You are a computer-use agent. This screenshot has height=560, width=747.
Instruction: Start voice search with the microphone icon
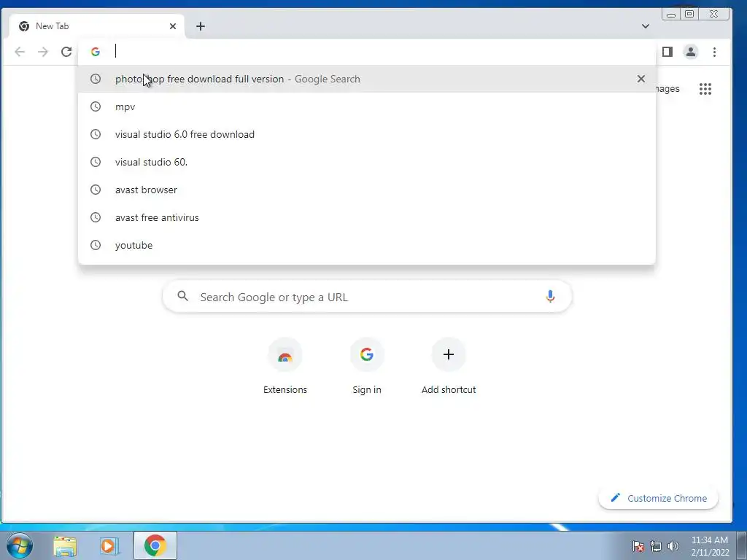coord(550,297)
